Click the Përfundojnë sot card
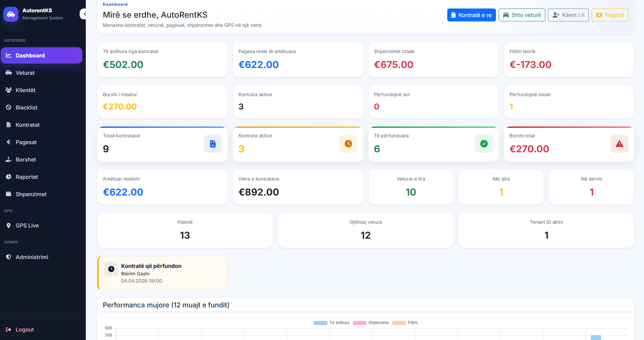 (433, 102)
